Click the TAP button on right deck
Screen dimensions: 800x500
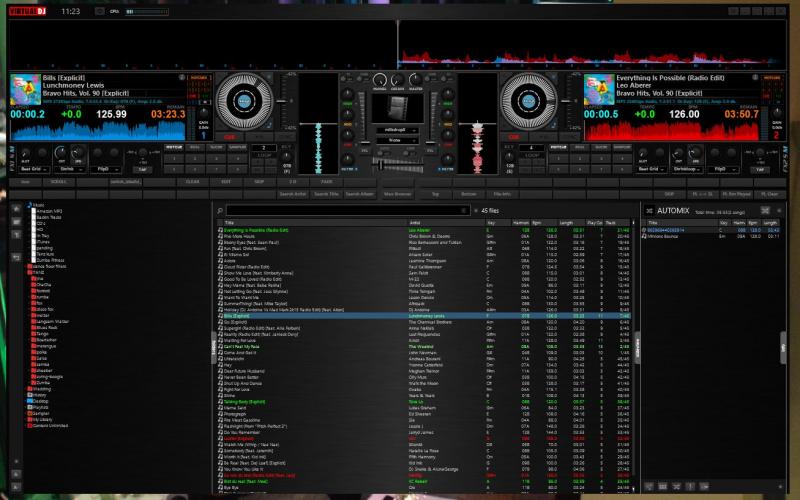click(760, 169)
